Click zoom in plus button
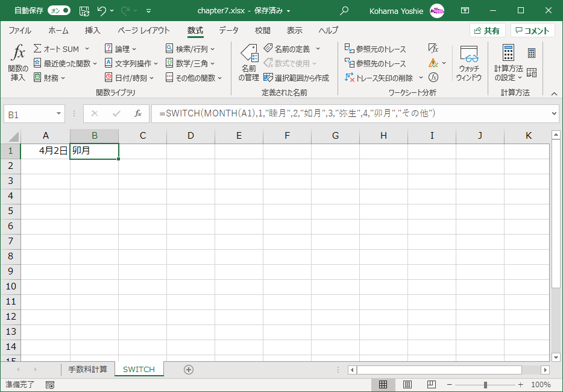The image size is (563, 392). click(521, 385)
